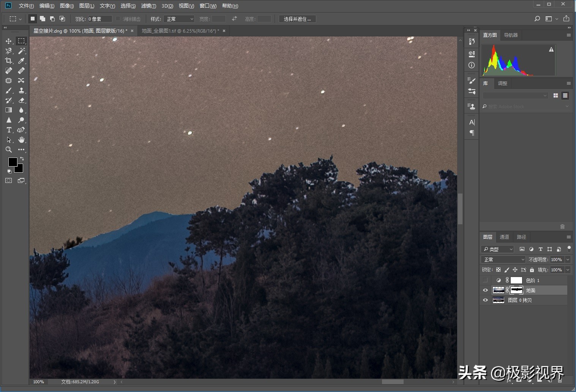This screenshot has width=576, height=392.
Task: Switch to the Horizontal Type tool
Action: 8,130
